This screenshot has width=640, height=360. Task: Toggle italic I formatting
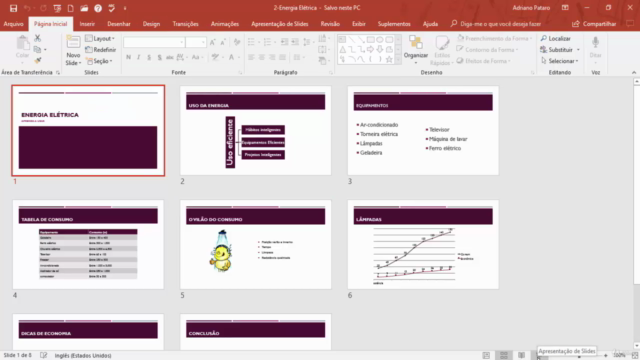click(139, 57)
